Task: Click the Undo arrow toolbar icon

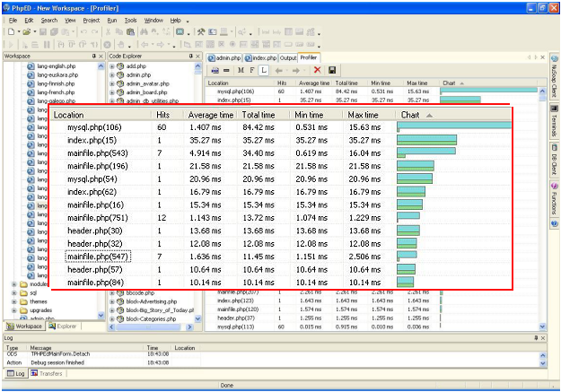Action: coord(83,31)
